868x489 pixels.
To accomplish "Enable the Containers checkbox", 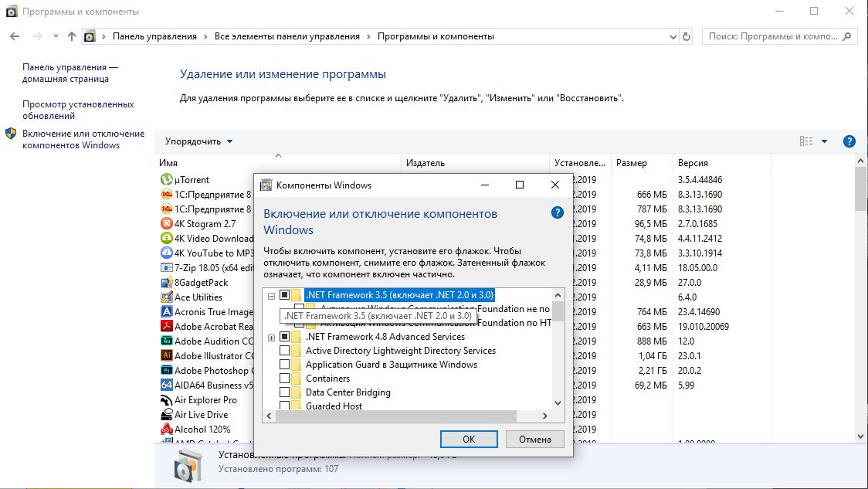I will 284,378.
